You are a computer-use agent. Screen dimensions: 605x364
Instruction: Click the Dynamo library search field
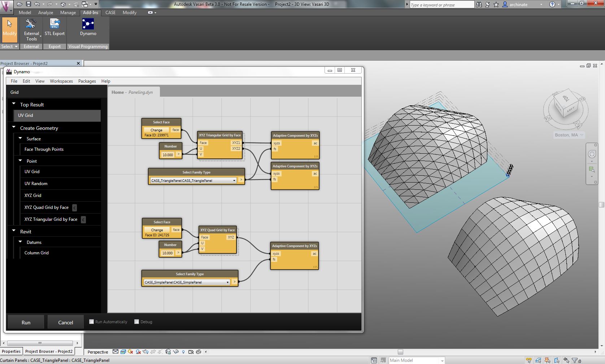tap(54, 92)
